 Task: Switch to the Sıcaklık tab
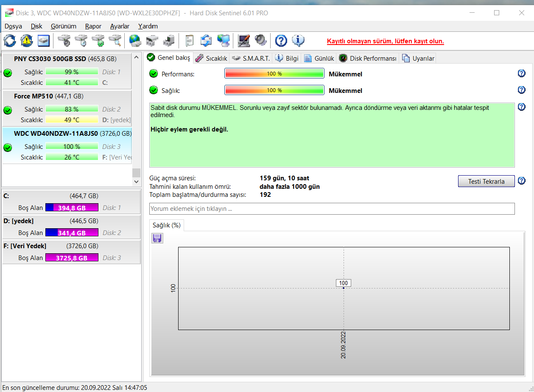click(212, 59)
